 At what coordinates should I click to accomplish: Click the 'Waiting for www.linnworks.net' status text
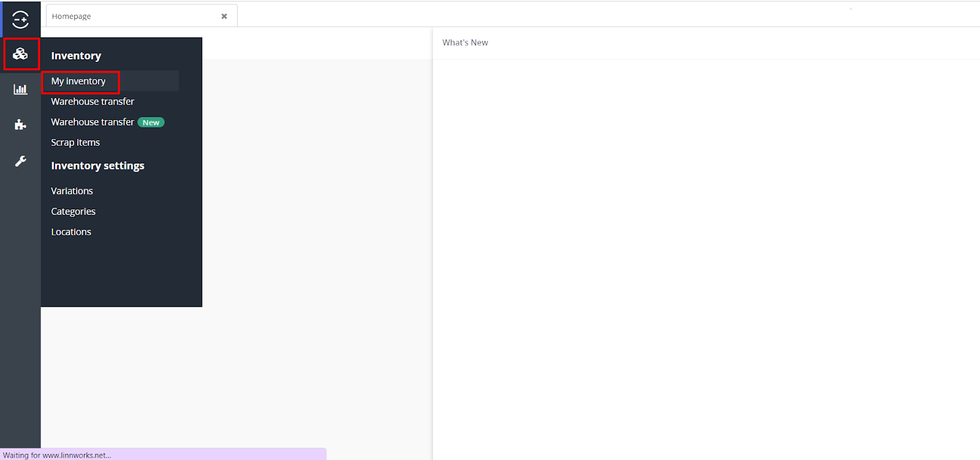click(57, 455)
